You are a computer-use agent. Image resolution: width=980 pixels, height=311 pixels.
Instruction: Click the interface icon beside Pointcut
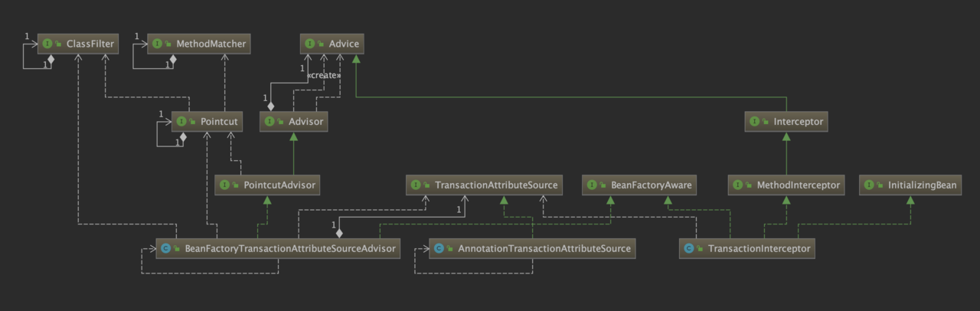[x=181, y=122]
